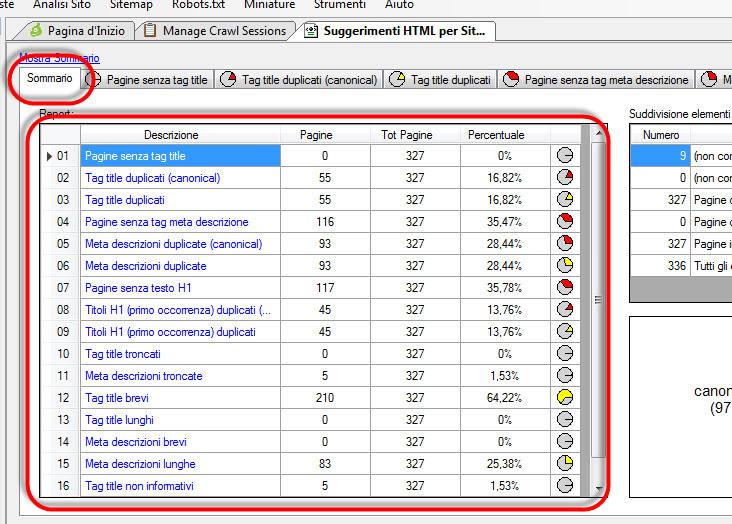
Task: Click pie icon in row 10 Tag title troncati
Action: (565, 353)
